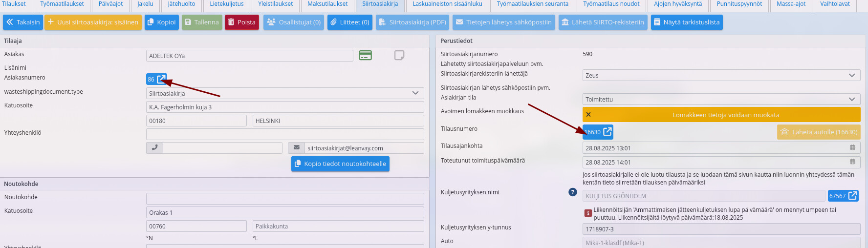Click the Näytä tarkistuslista button
Screen dimensions: 868x248
pyautogui.click(x=686, y=22)
